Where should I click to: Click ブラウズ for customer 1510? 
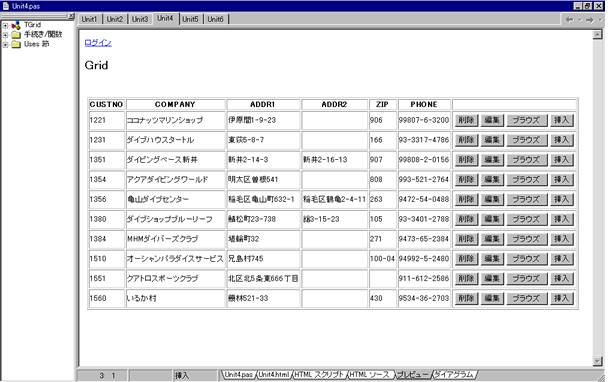tap(527, 259)
